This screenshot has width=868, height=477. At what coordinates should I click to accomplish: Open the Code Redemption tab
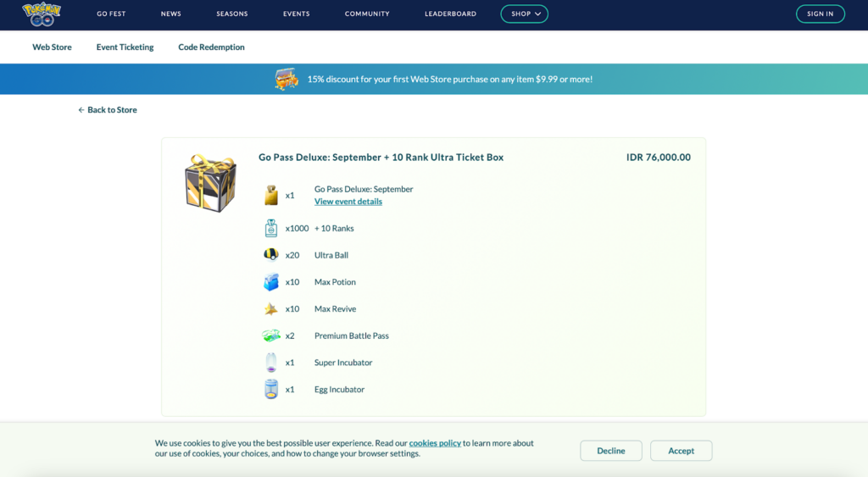[211, 47]
